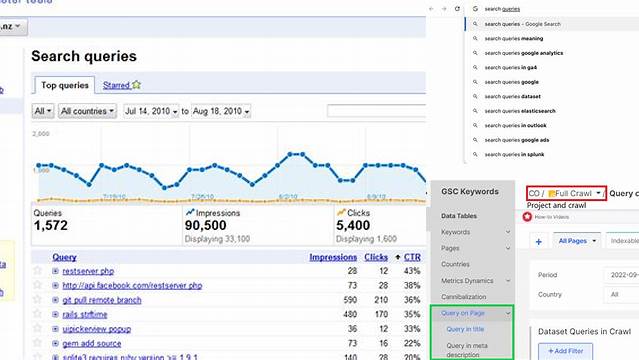Click the blue plus add-segment icon

(538, 242)
